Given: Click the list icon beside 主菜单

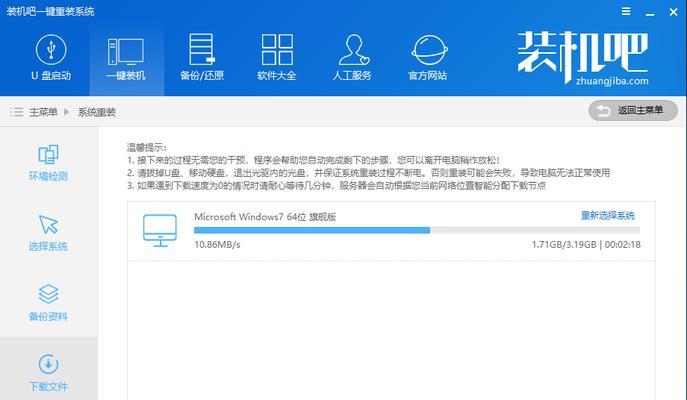Looking at the screenshot, I should 17,112.
